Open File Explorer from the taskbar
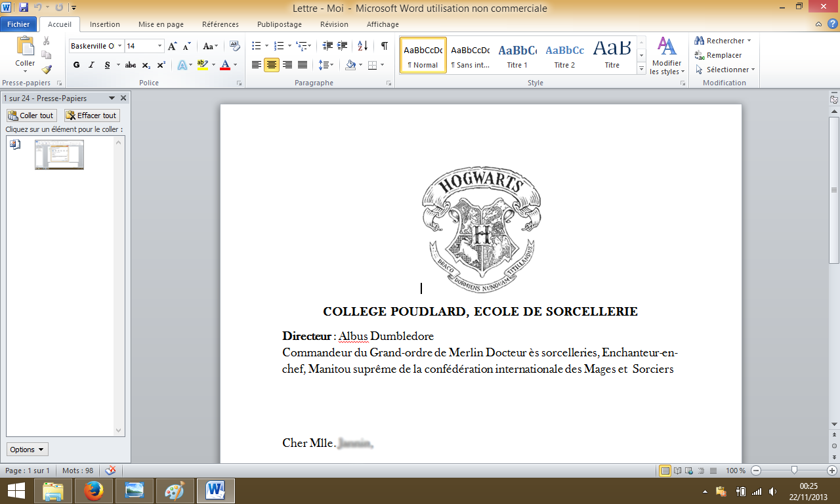Viewport: 840px width, 504px height. (53, 491)
